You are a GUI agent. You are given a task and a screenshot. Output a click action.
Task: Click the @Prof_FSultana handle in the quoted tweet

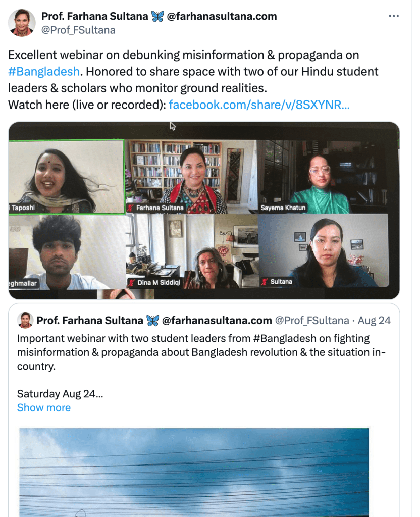pos(311,320)
